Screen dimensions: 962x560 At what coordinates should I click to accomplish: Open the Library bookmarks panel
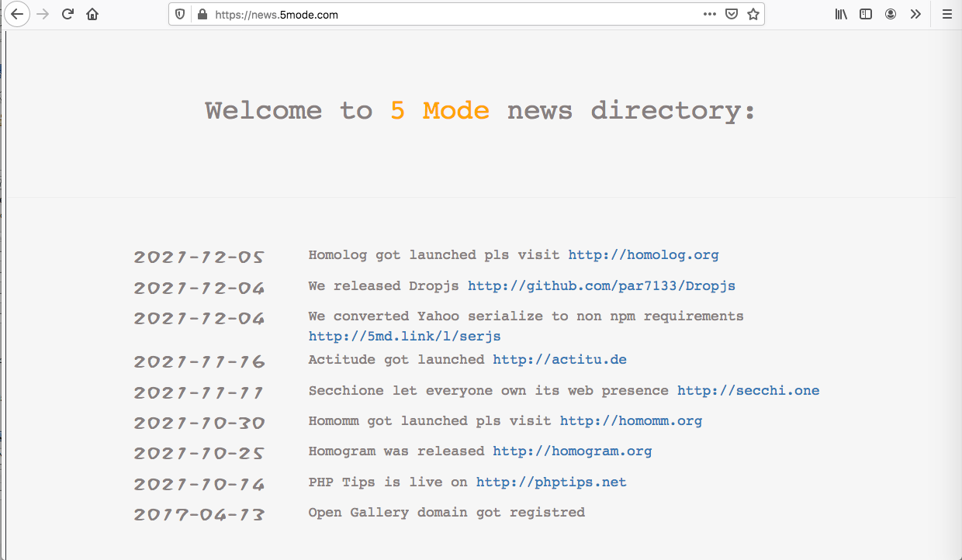(841, 14)
